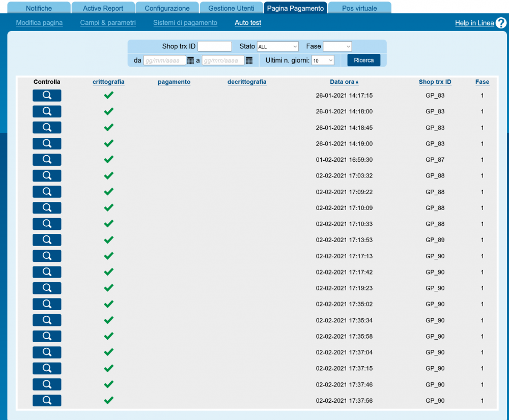View test at 02-02-2021 17:19:23
This screenshot has height=420, width=509.
pos(47,288)
